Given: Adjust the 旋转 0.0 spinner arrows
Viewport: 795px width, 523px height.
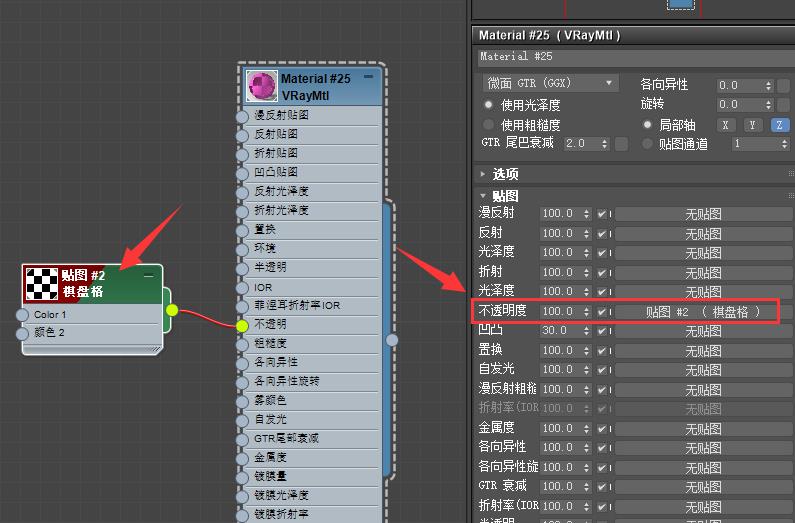Looking at the screenshot, I should (x=769, y=105).
